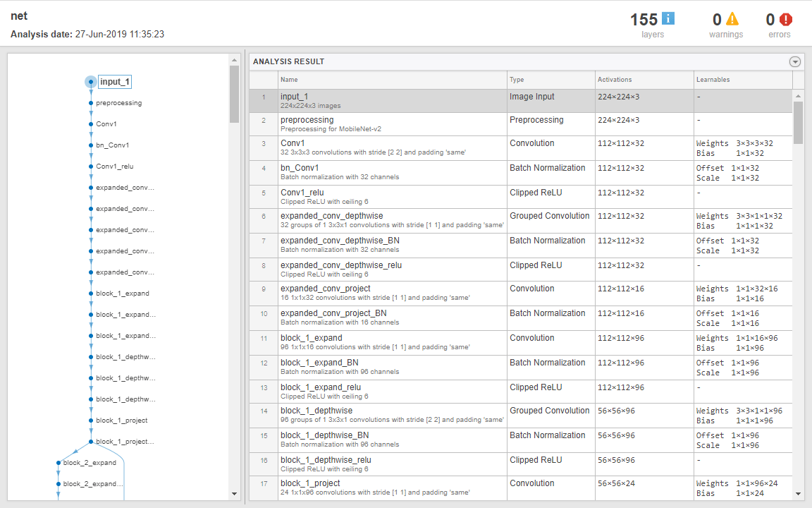
Task: Click the table scrollbar up arrow
Action: (798, 96)
